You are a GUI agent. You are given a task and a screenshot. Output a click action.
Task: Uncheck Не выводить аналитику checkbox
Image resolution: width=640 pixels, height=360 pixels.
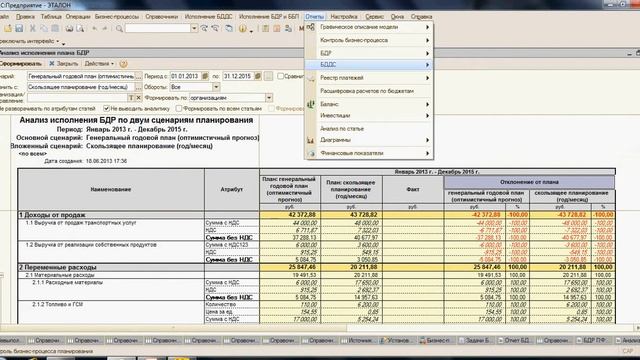point(107,109)
